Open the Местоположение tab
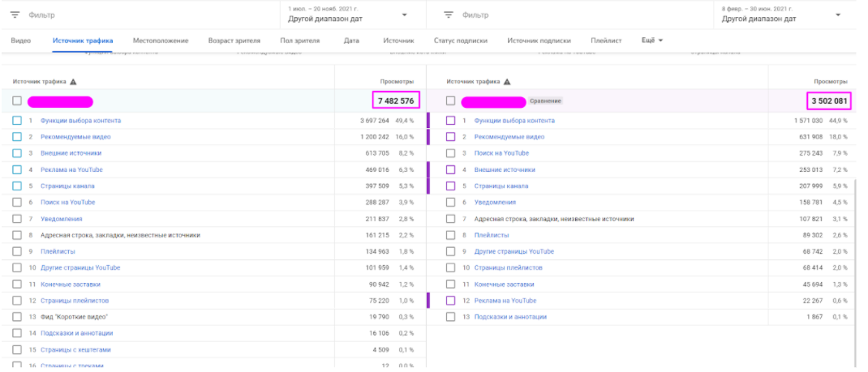Viewport: 868px width, 372px height. click(161, 41)
